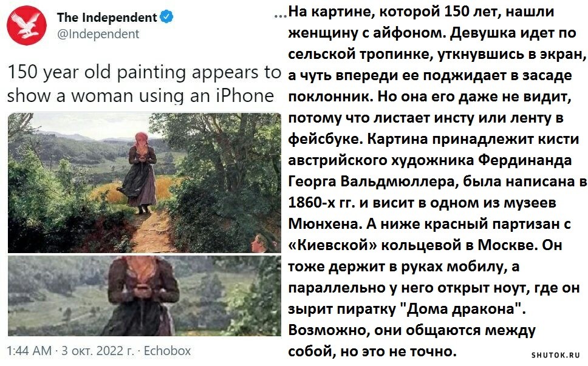Click The Independent red eagle avatar
The height and width of the screenshot is (366, 588).
pos(26,25)
